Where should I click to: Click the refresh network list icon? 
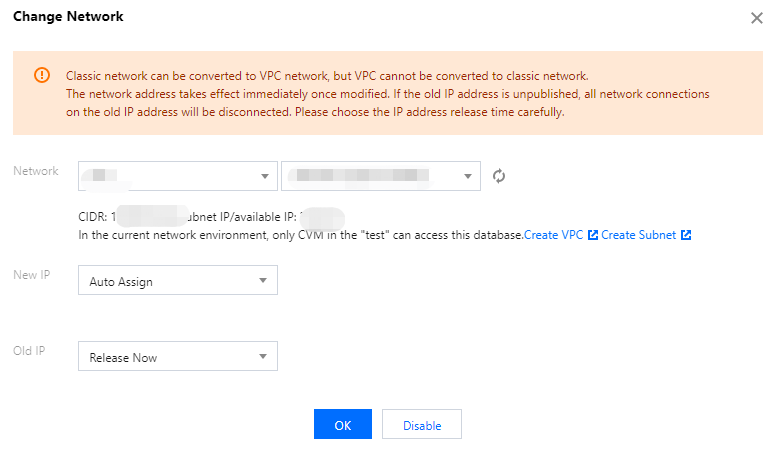point(498,176)
